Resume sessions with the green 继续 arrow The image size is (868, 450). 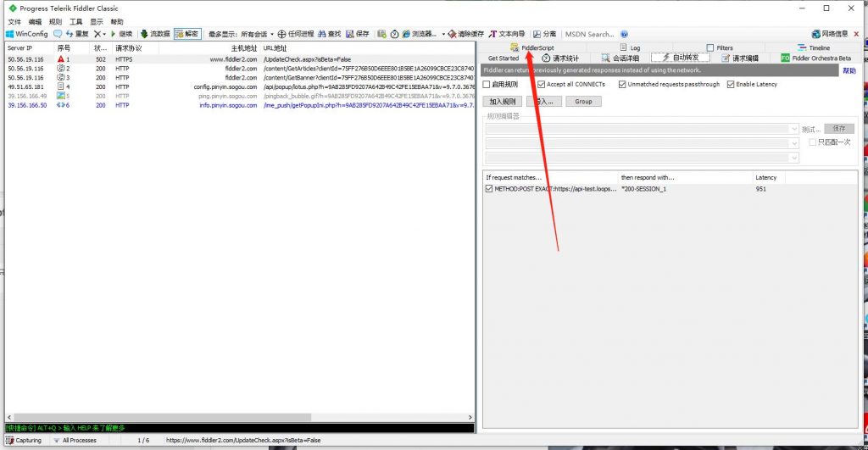point(121,34)
